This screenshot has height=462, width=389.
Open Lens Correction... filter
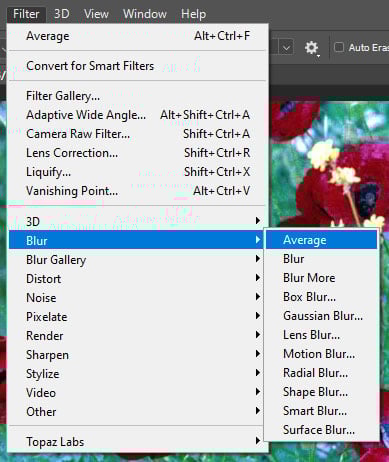pyautogui.click(x=138, y=153)
